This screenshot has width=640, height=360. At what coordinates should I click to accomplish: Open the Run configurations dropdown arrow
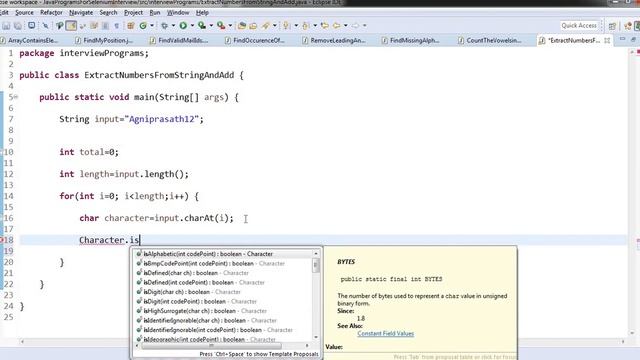coord(192,26)
